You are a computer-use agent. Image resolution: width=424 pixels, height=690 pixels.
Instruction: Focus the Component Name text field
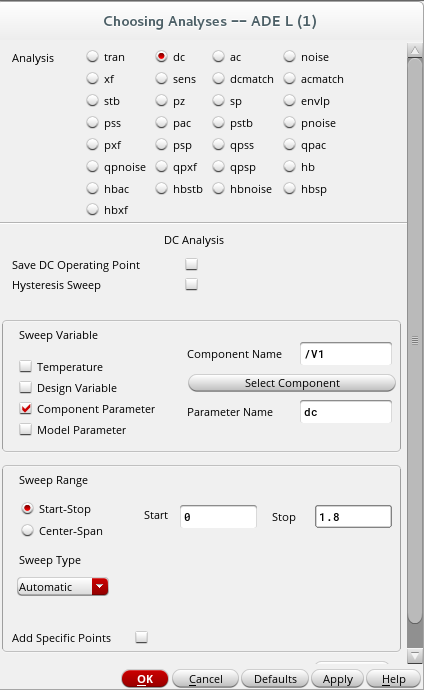(346, 354)
